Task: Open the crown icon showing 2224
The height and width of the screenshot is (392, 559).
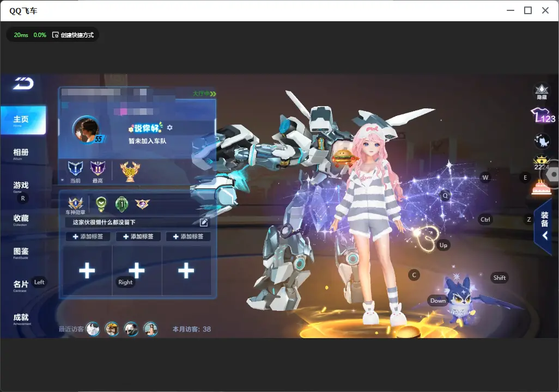Action: (542, 163)
